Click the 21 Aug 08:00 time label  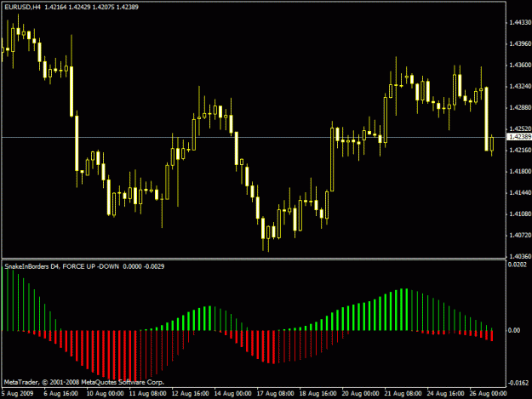403,394
